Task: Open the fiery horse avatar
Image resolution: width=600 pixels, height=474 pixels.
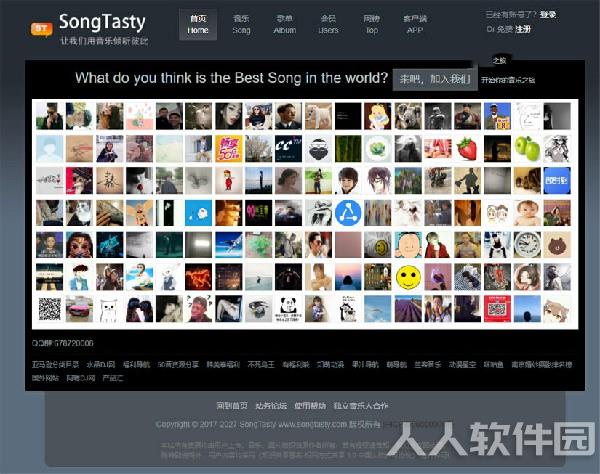Action: coord(198,277)
